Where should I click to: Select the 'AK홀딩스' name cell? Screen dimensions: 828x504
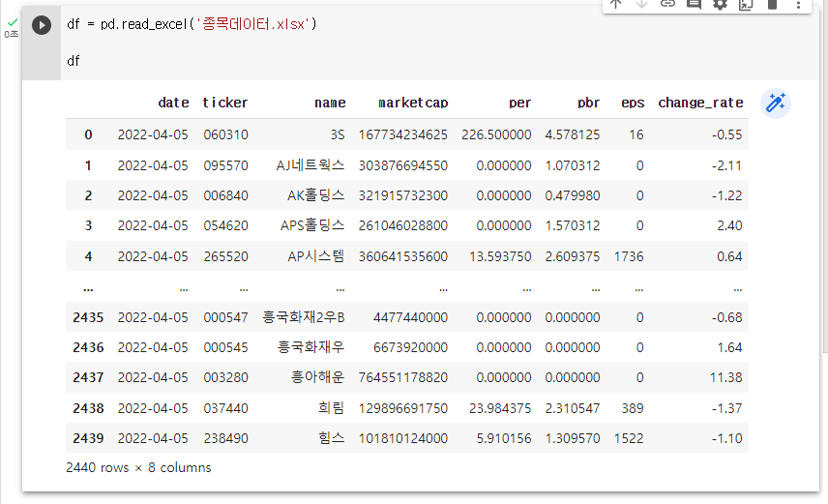click(x=315, y=195)
